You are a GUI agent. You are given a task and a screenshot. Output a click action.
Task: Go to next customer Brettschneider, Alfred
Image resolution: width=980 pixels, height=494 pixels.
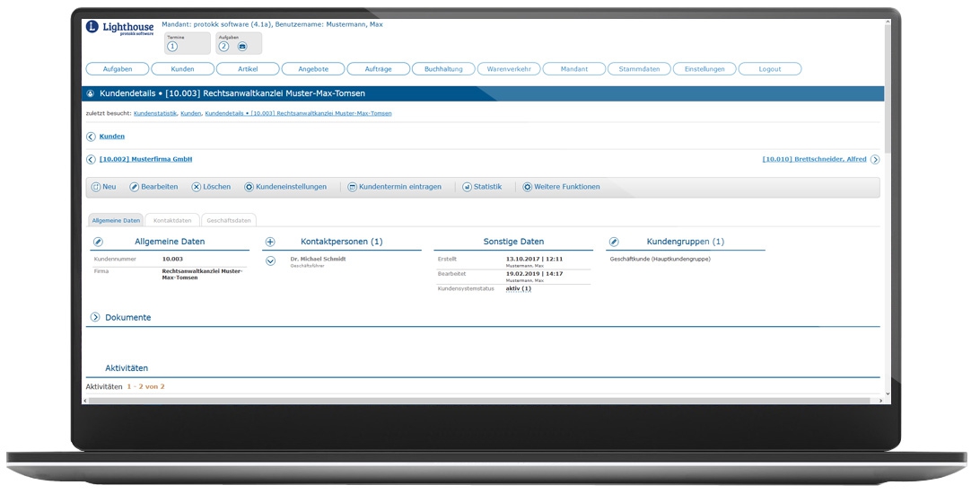874,159
